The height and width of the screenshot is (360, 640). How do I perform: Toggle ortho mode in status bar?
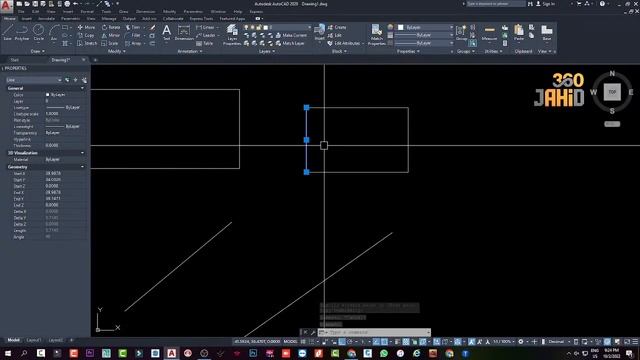pos(342,342)
